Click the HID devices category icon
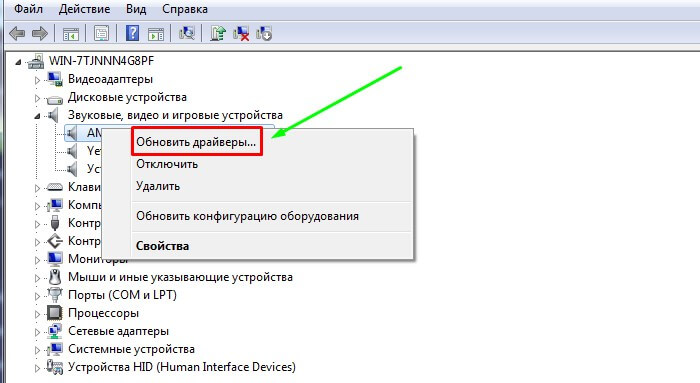This screenshot has height=383, width=700. click(55, 367)
